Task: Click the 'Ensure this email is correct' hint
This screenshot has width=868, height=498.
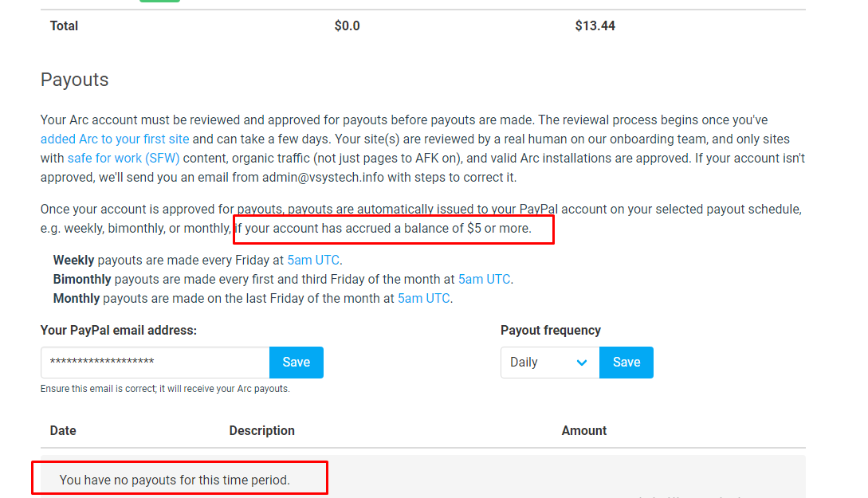Action: point(165,389)
